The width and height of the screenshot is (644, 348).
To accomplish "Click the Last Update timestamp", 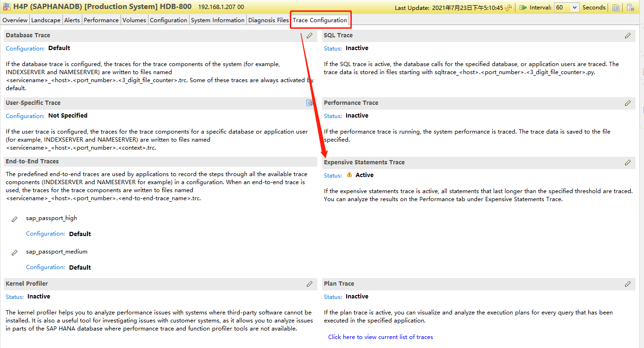I will (x=468, y=8).
